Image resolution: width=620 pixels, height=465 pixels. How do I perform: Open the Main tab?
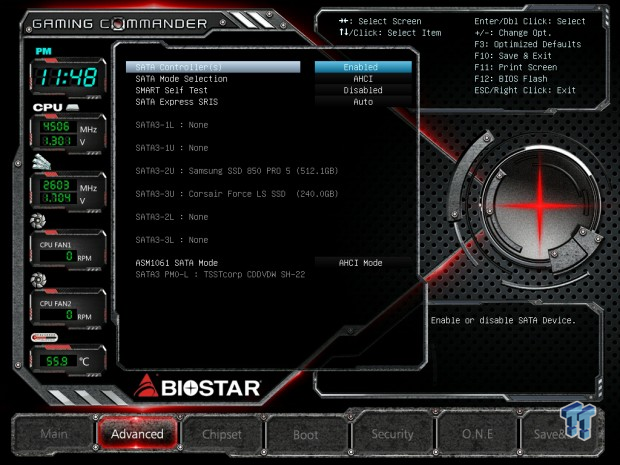[x=54, y=434]
